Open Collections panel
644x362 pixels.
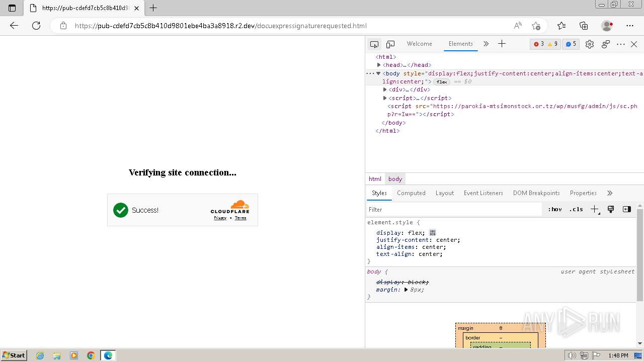click(584, 26)
